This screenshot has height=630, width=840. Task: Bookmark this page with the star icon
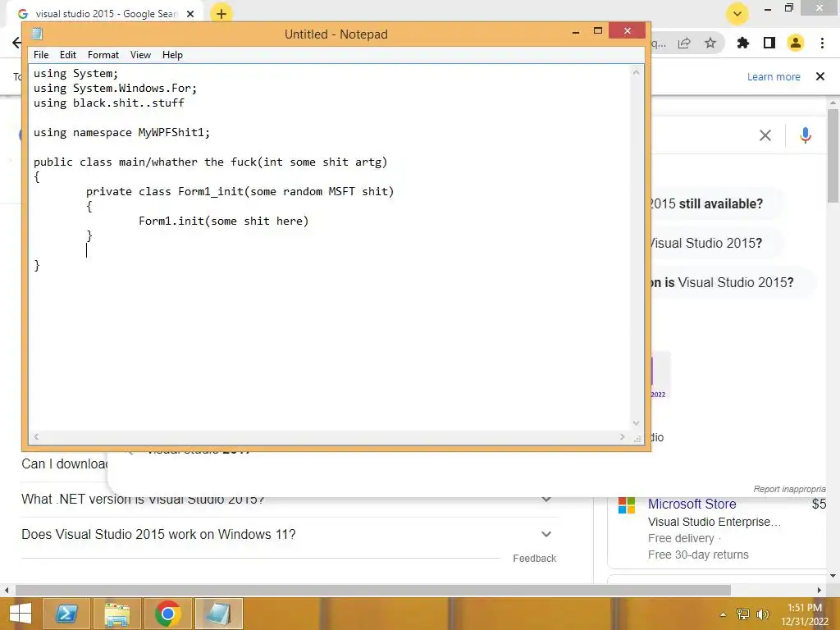(710, 43)
